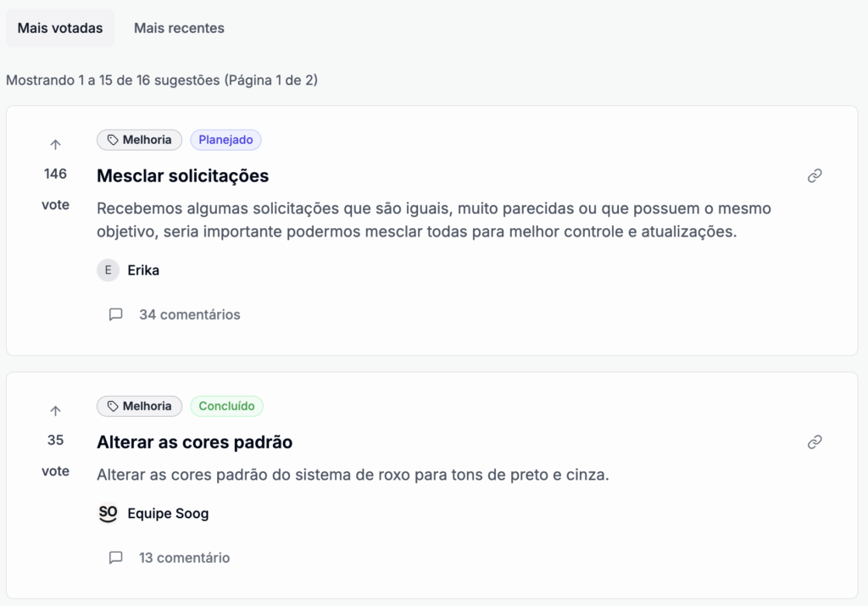Upvote the Mesclar solicitações suggestion arrow

(55, 145)
